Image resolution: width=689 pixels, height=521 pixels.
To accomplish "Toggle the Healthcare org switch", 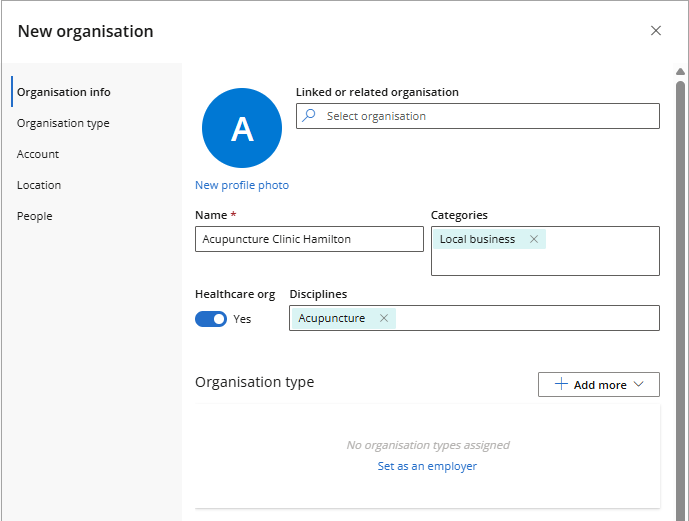I will [x=211, y=319].
